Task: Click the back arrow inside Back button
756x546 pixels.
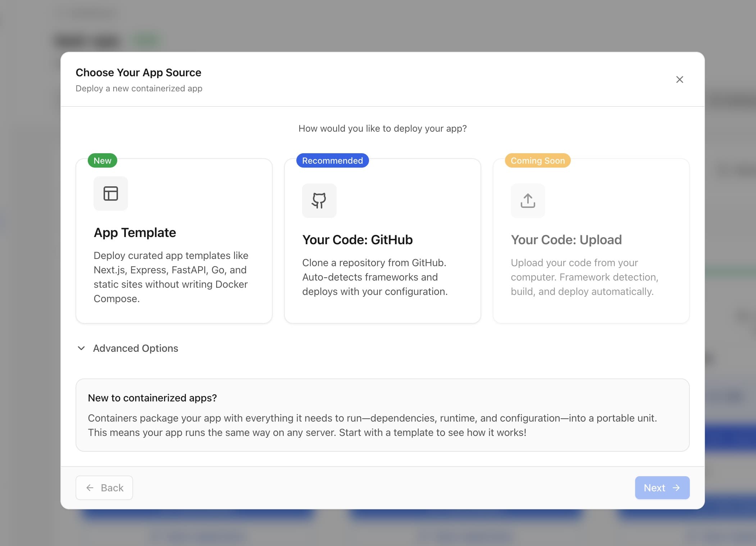Action: tap(90, 487)
